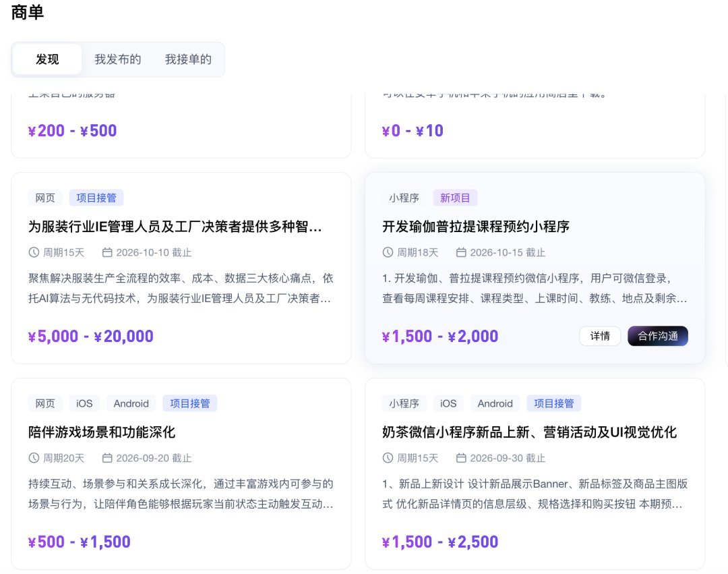728x574 pixels.
Task: Click calendar icon beside 2026-09-20 截止
Action: coord(107,459)
